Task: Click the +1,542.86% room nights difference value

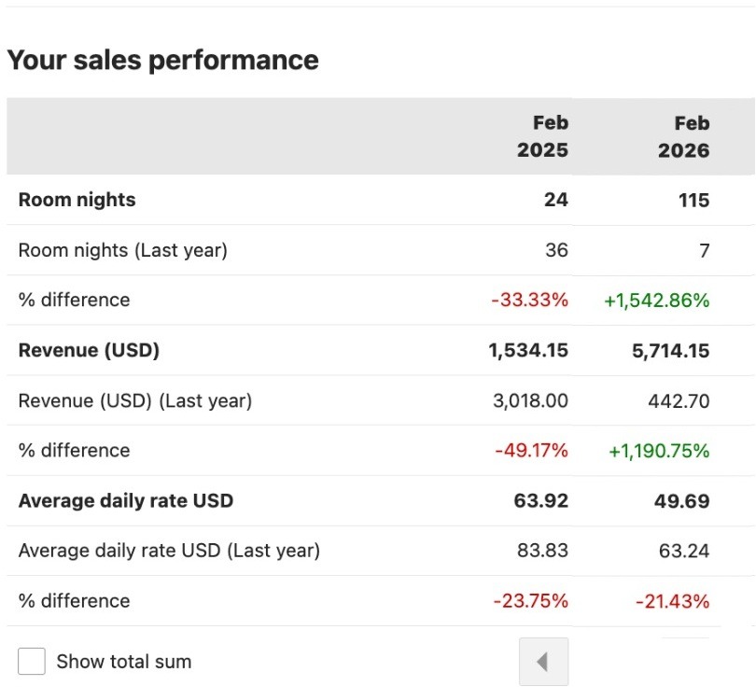Action: (657, 300)
